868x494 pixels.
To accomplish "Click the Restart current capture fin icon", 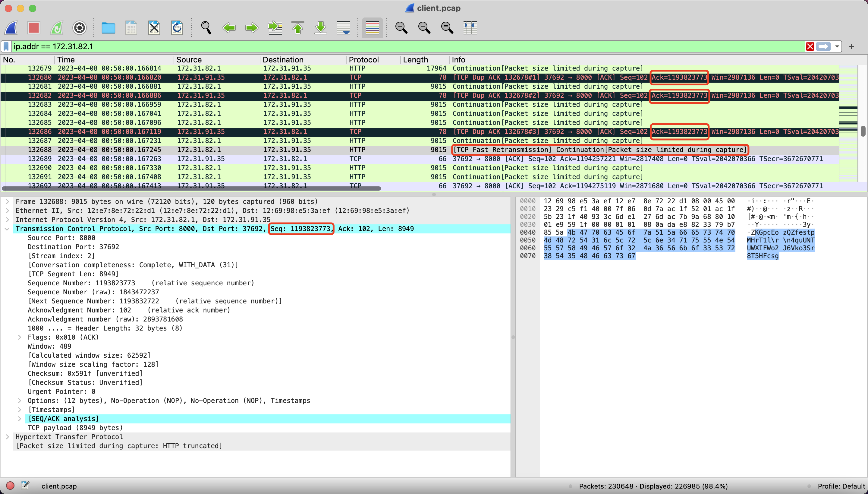I will 57,28.
